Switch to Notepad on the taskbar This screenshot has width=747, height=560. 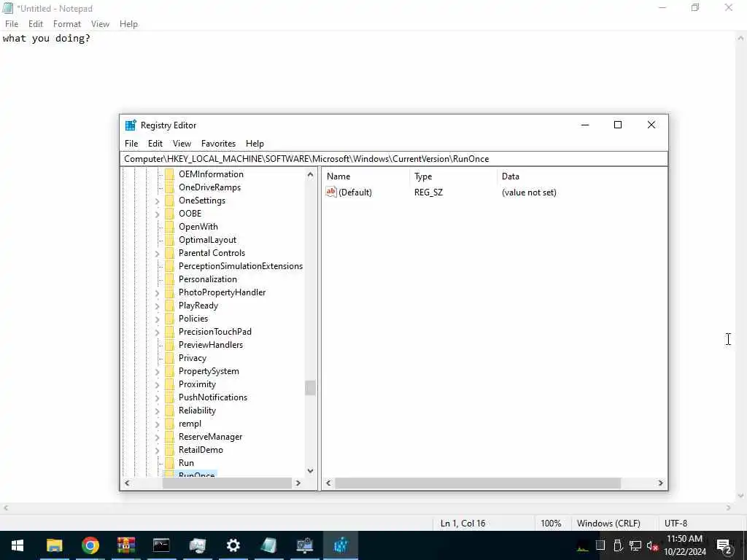pyautogui.click(x=268, y=545)
